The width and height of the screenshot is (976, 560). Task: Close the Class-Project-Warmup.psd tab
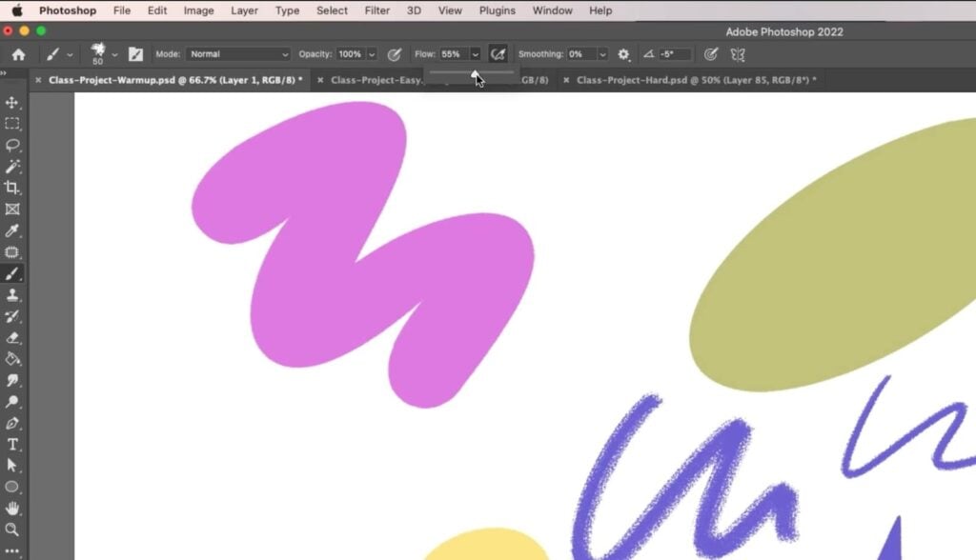[x=38, y=80]
